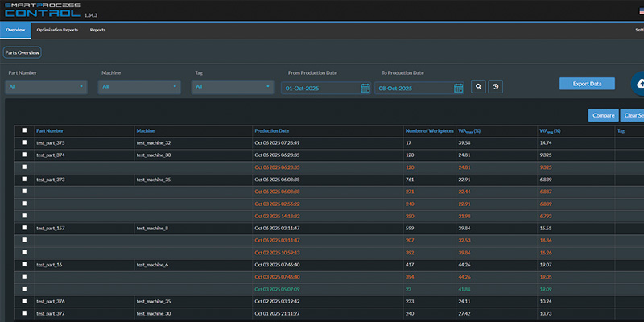
Task: Switch to the Optimization Reports tab
Action: (57, 30)
